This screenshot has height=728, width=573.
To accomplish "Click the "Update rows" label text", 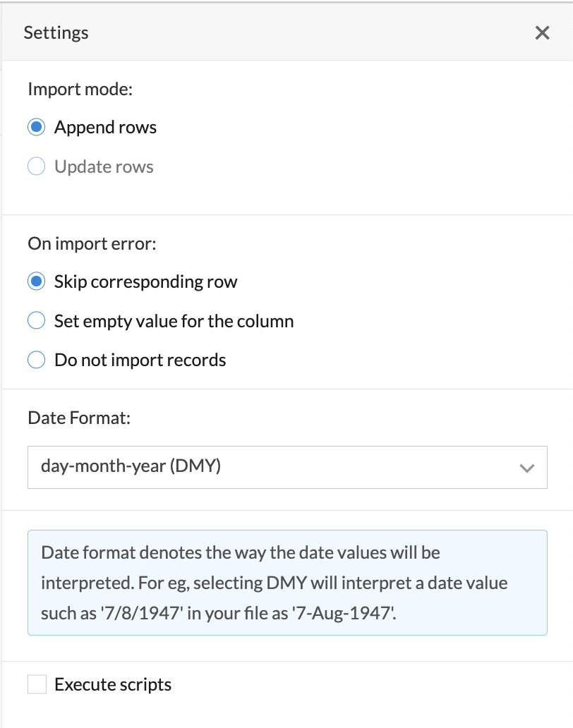I will point(104,167).
